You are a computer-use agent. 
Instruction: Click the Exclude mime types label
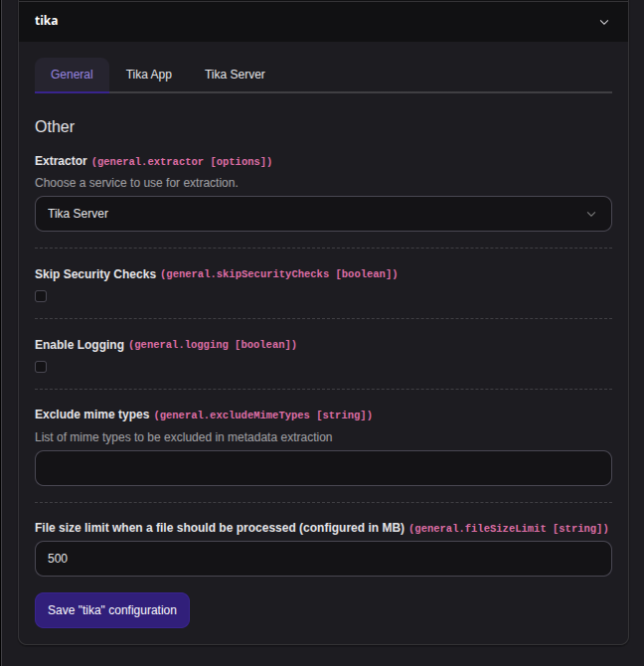[92, 415]
